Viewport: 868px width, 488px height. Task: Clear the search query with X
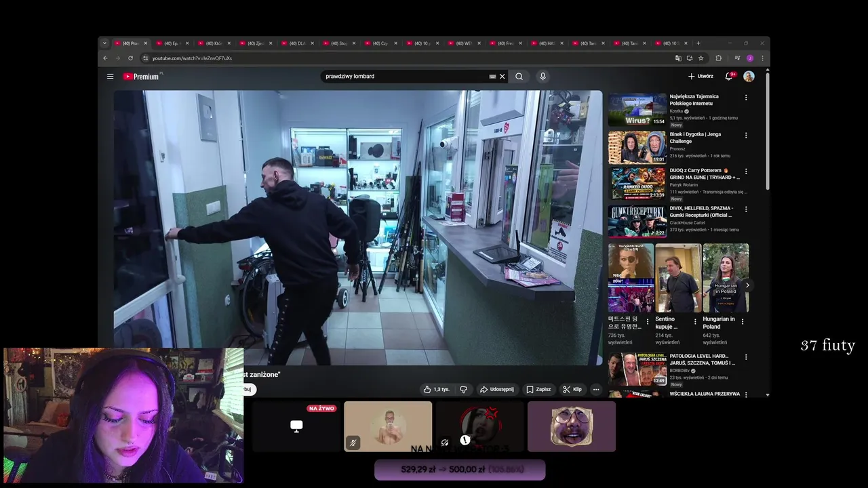502,77
